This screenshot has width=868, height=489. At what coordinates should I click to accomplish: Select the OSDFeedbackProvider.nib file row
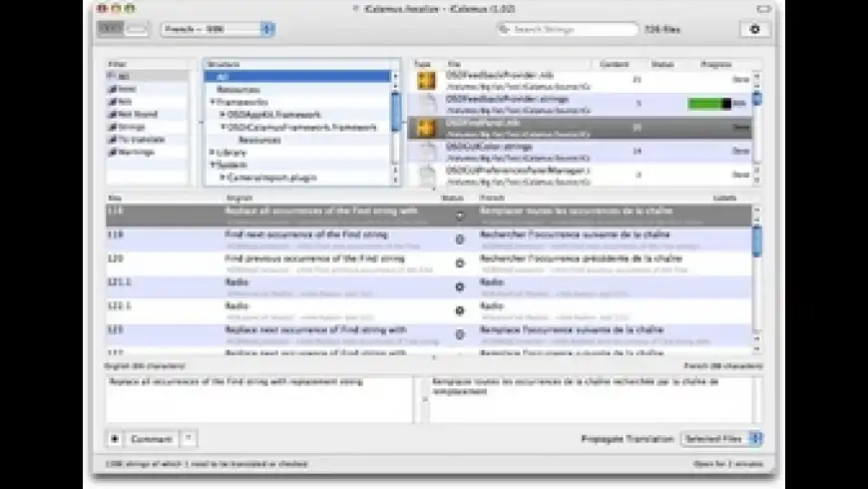[x=580, y=81]
